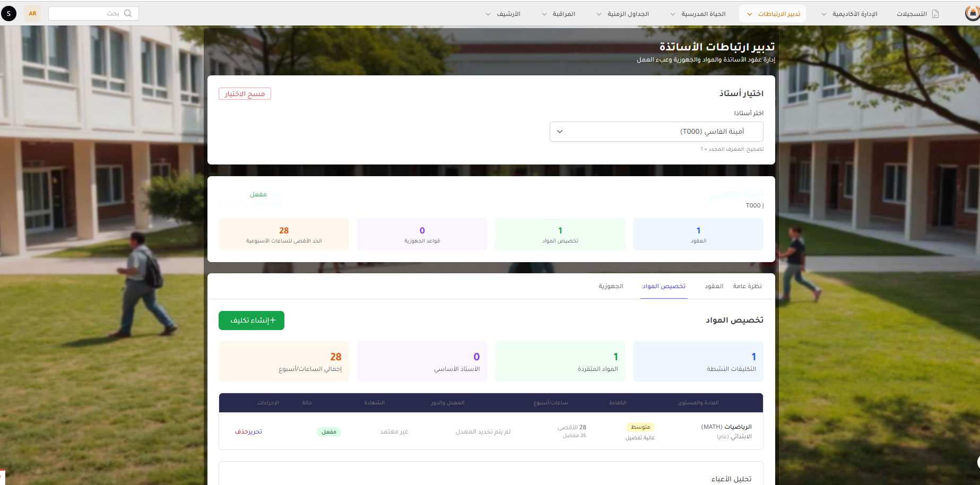The width and height of the screenshot is (980, 485).
Task: Click the إنشاء تكليف green button
Action: pos(251,321)
